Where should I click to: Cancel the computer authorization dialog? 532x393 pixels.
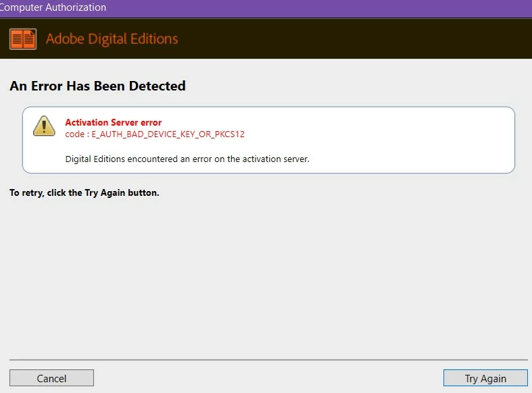click(51, 377)
